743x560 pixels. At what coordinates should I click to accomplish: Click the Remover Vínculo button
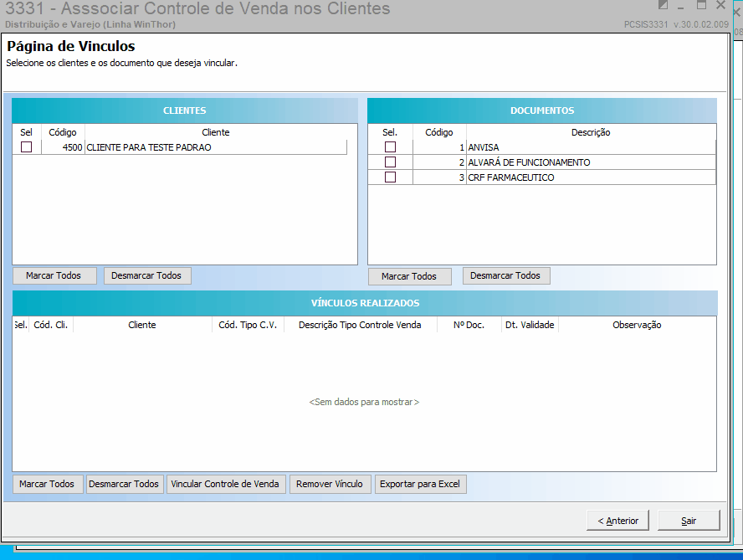pyautogui.click(x=330, y=484)
